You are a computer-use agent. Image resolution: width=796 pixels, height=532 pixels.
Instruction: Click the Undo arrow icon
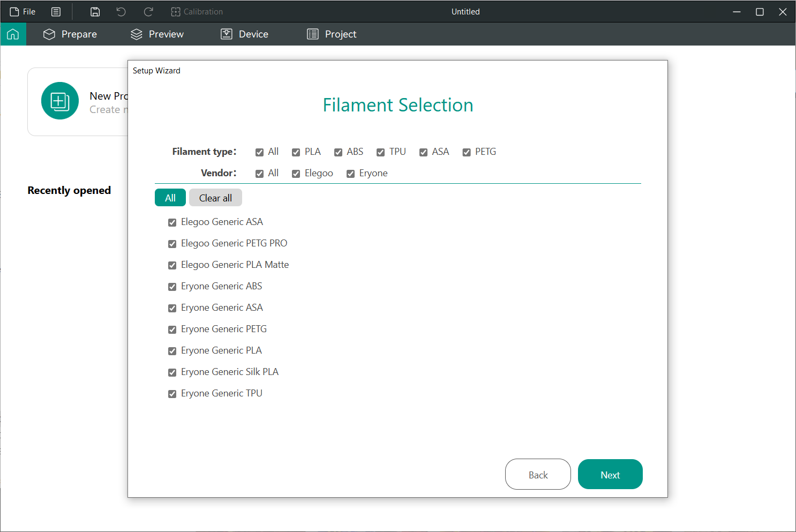[121, 12]
